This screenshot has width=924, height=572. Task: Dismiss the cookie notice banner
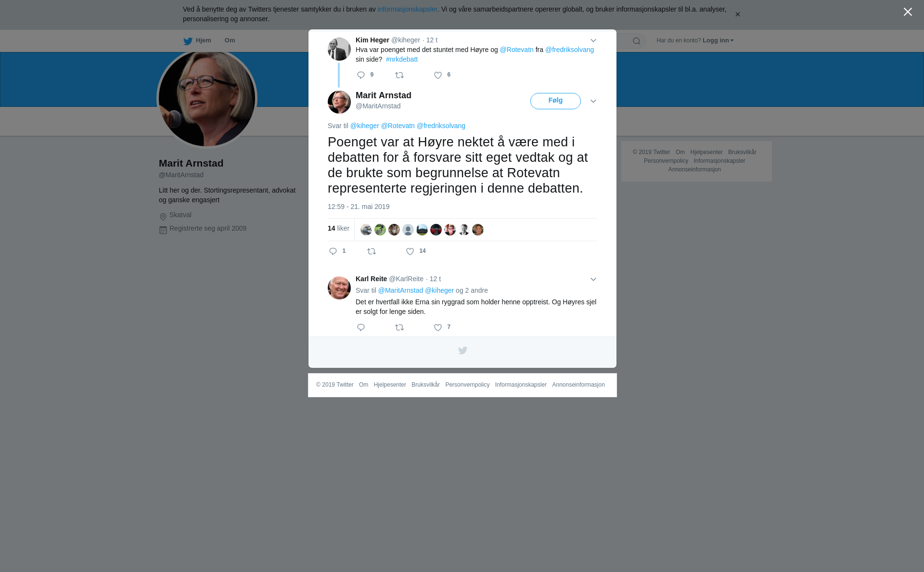click(737, 14)
